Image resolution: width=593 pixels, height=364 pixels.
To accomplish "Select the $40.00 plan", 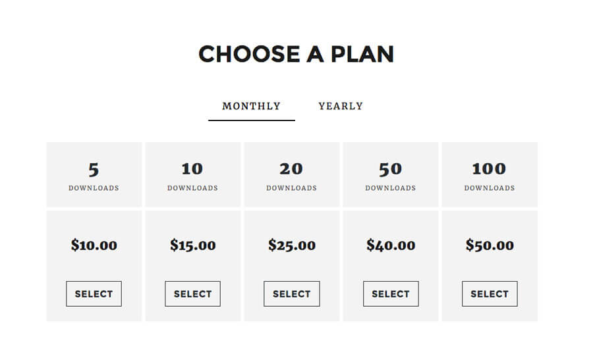I will click(x=391, y=294).
